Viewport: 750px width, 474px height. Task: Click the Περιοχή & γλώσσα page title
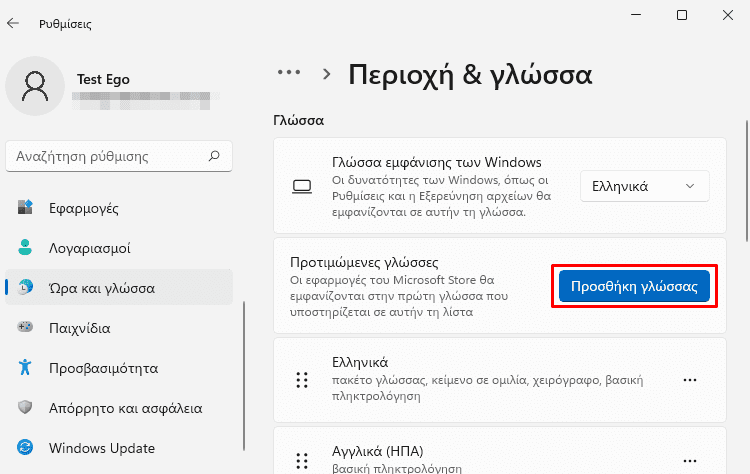pos(470,75)
